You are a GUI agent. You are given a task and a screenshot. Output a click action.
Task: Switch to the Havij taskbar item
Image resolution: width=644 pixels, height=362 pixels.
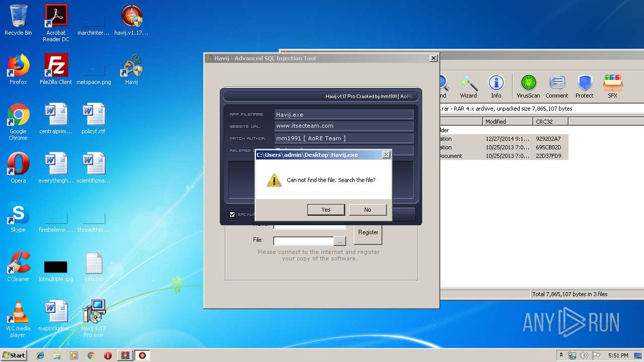click(x=142, y=355)
